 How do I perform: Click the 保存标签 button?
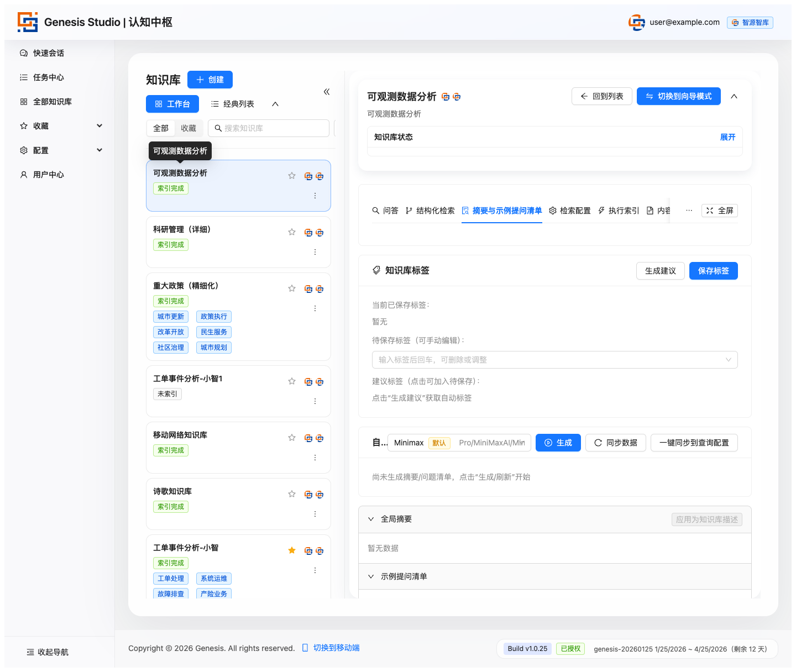(x=713, y=271)
